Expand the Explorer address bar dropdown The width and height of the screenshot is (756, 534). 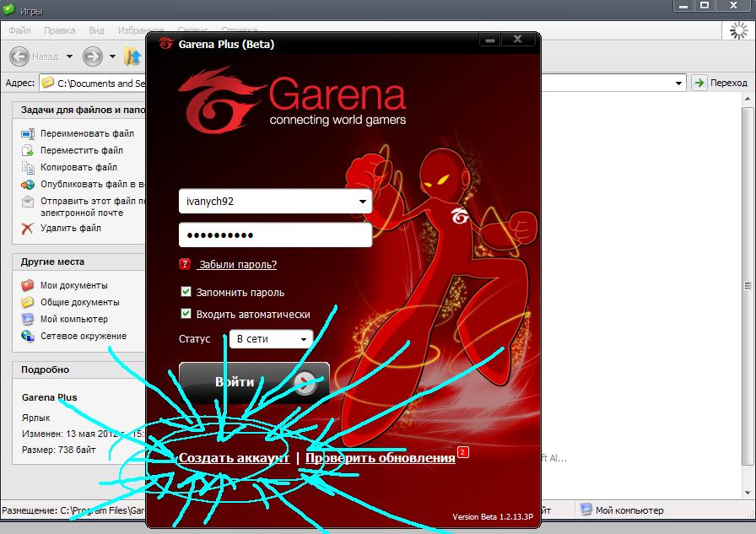tap(679, 83)
